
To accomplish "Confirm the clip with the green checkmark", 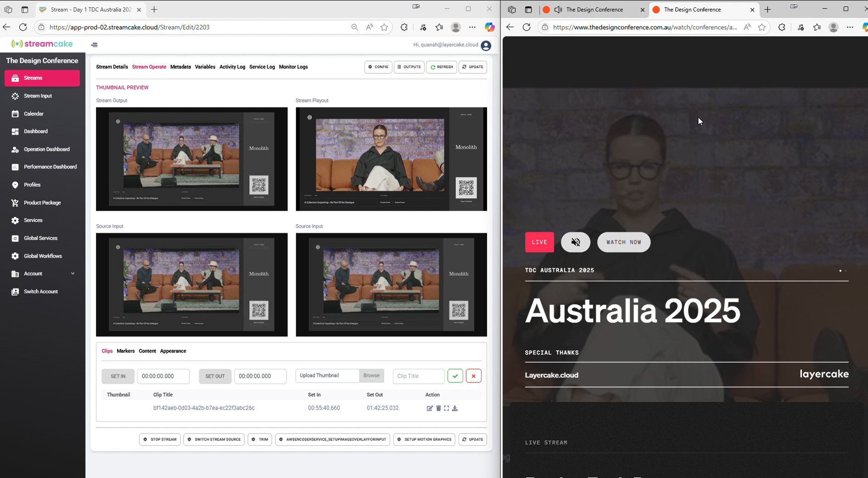I will tap(455, 376).
